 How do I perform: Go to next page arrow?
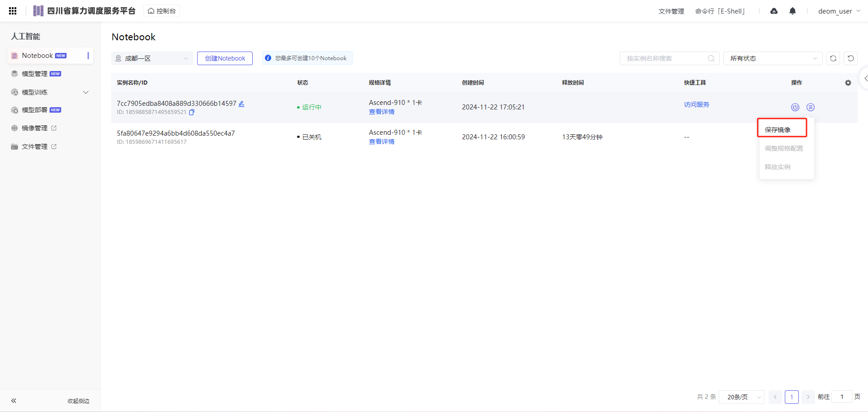[808, 397]
